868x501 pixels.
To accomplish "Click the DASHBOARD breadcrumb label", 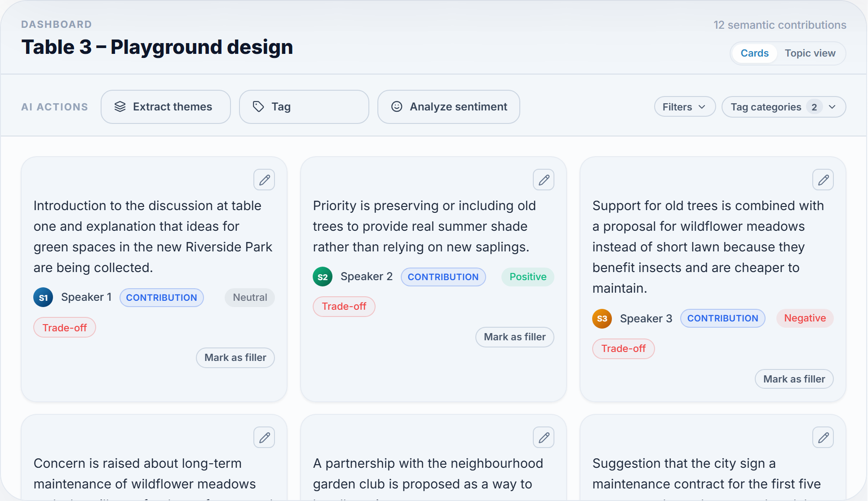I will pos(57,24).
